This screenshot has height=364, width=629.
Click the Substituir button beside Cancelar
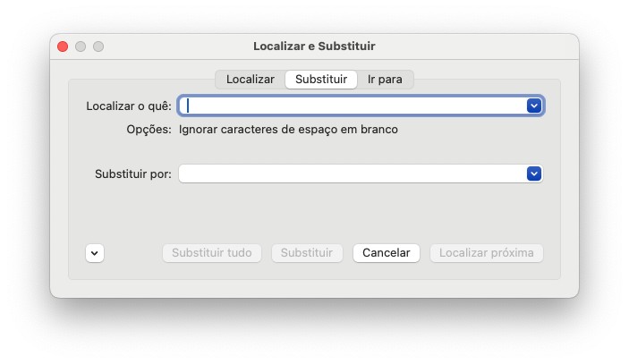click(x=307, y=253)
